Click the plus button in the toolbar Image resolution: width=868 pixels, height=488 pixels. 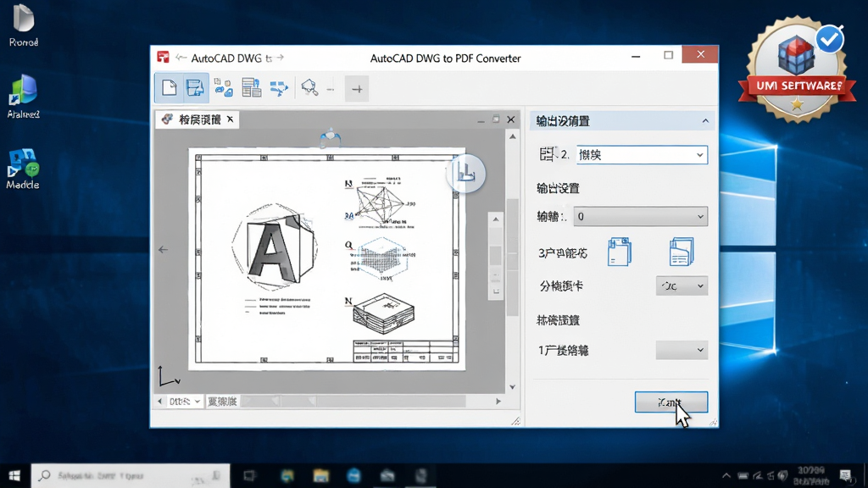click(x=357, y=88)
